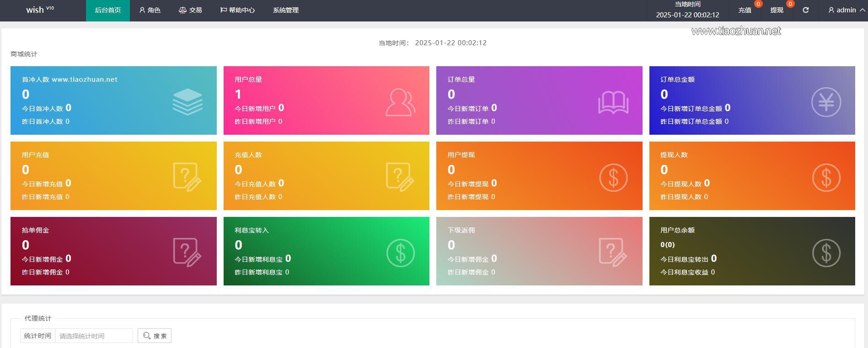868x348 pixels.
Task: Open the 系统管理 menu
Action: coord(286,10)
